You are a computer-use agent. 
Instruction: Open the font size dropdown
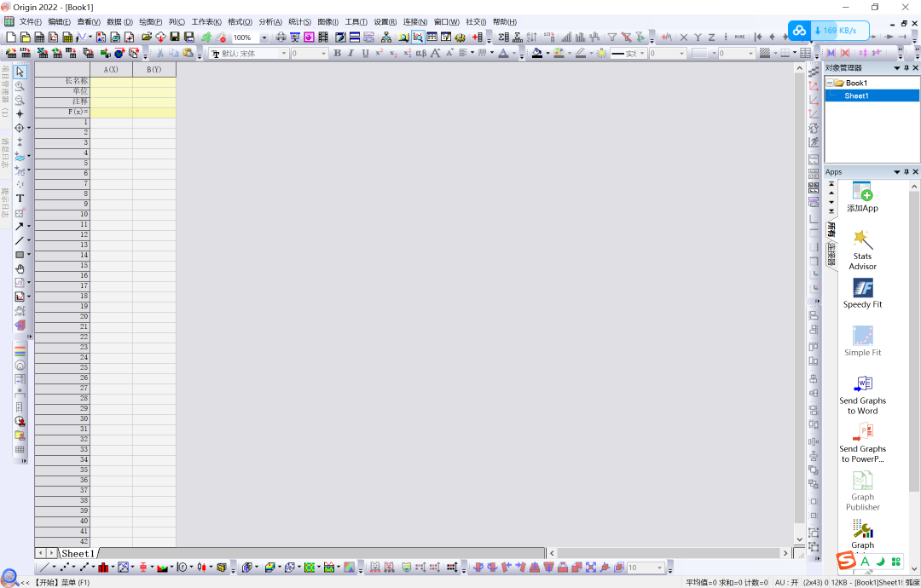(x=323, y=54)
